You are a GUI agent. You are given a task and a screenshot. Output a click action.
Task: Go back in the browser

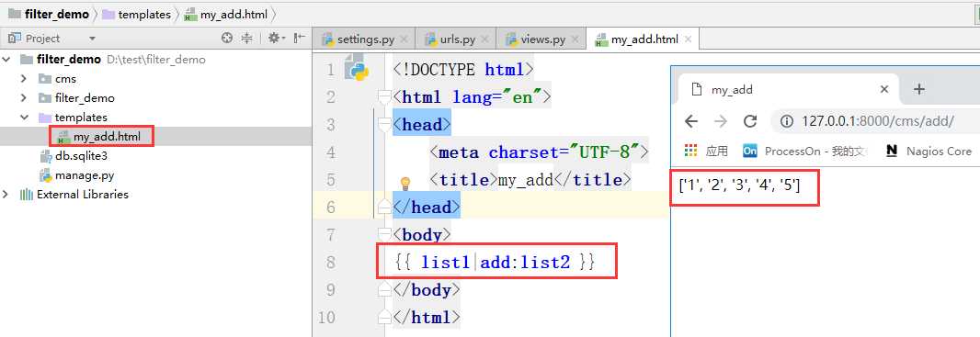click(x=690, y=121)
